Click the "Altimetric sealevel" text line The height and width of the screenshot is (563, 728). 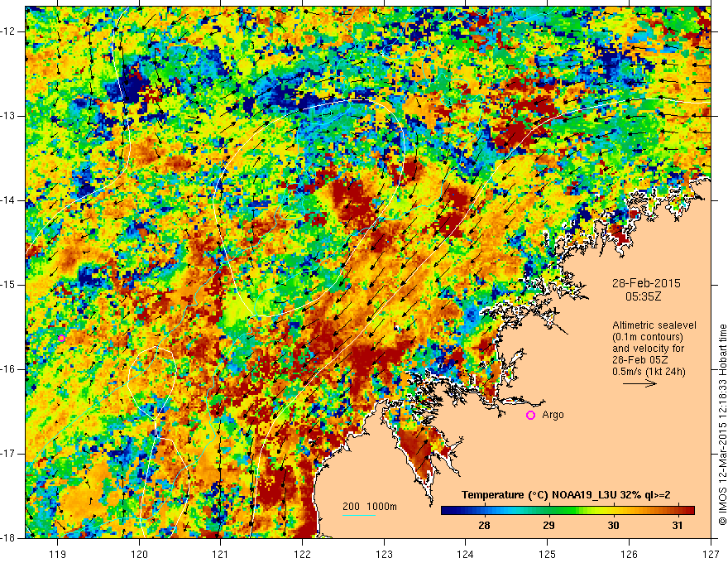tap(654, 325)
